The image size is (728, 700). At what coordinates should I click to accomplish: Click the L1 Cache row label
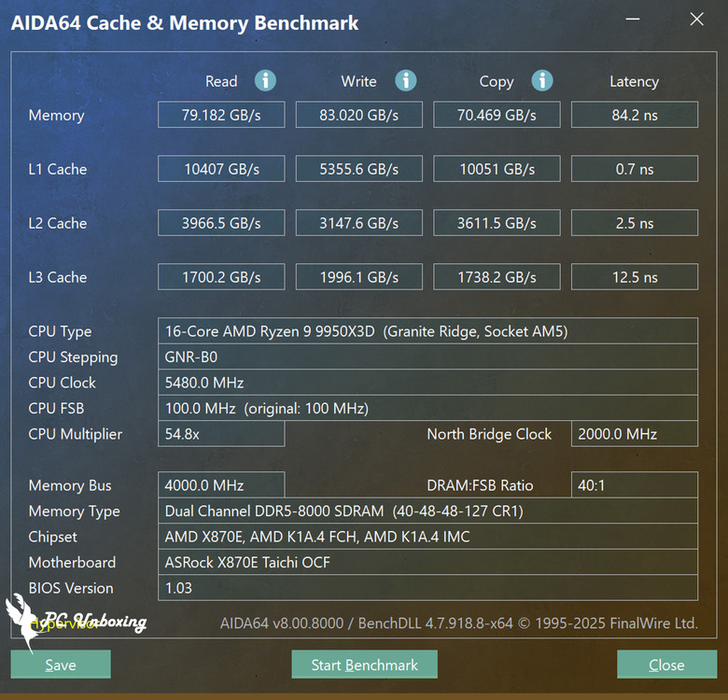58,169
